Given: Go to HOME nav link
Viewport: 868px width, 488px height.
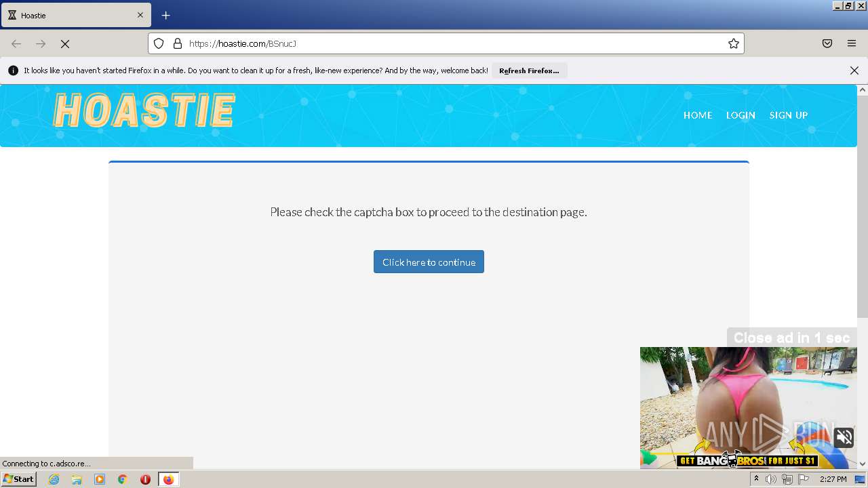Looking at the screenshot, I should coord(698,115).
